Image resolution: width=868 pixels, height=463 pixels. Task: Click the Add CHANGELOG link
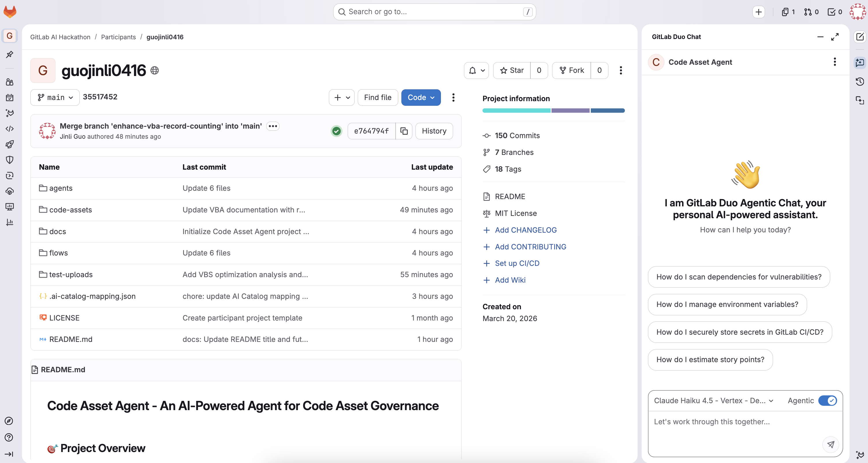526,230
